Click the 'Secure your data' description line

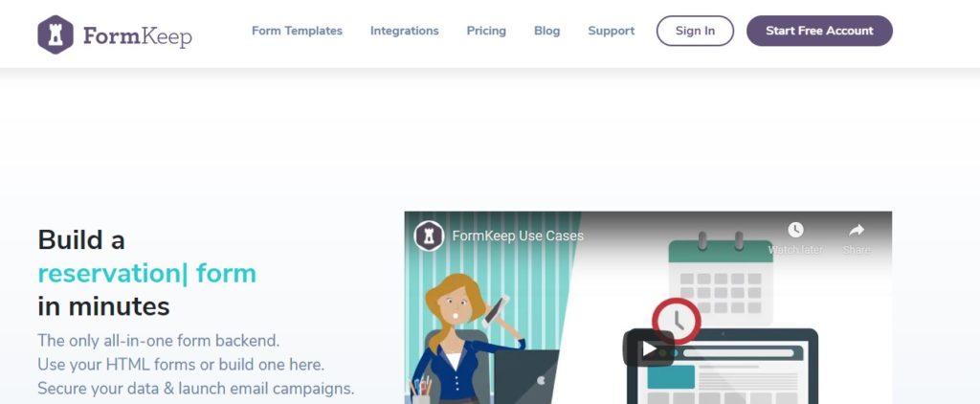(195, 389)
